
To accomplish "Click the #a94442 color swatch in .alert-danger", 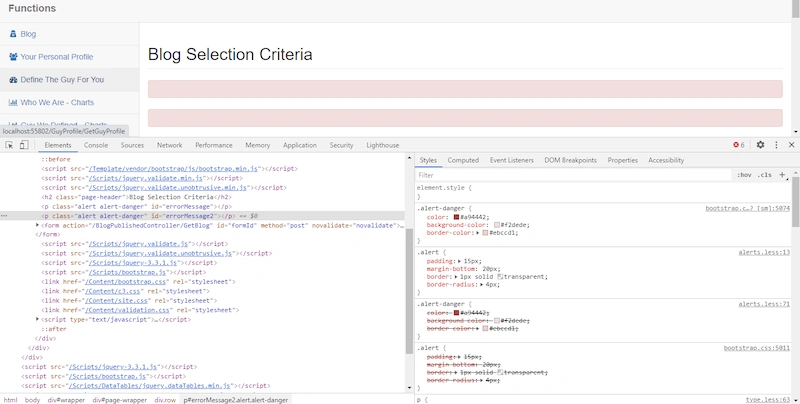I will 456,217.
